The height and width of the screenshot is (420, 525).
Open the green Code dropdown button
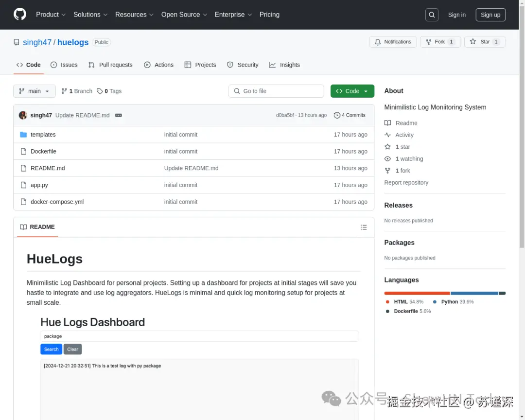(352, 91)
